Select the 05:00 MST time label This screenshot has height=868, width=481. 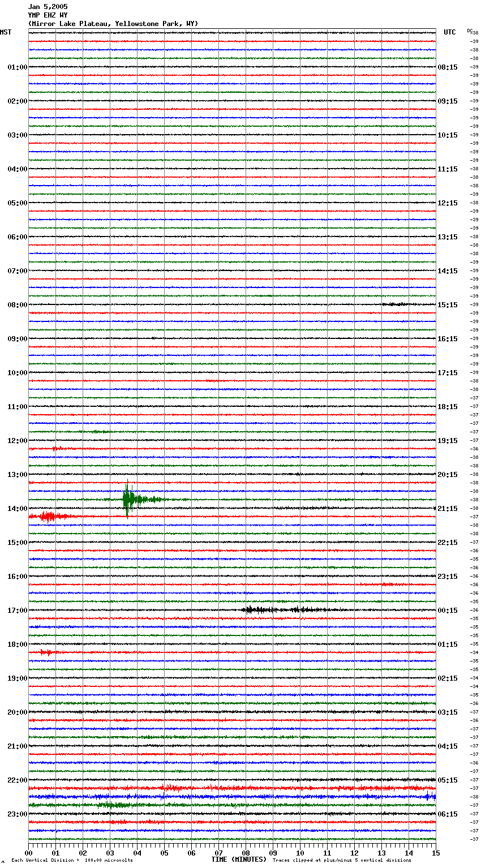click(18, 203)
